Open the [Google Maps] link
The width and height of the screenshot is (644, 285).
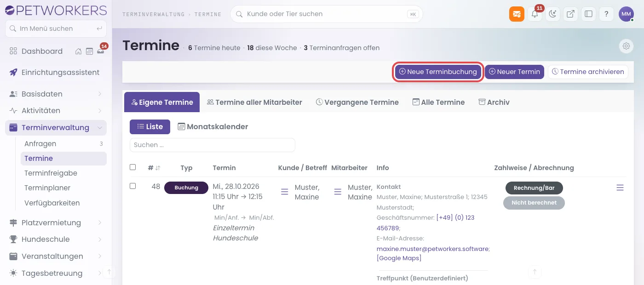(x=399, y=258)
